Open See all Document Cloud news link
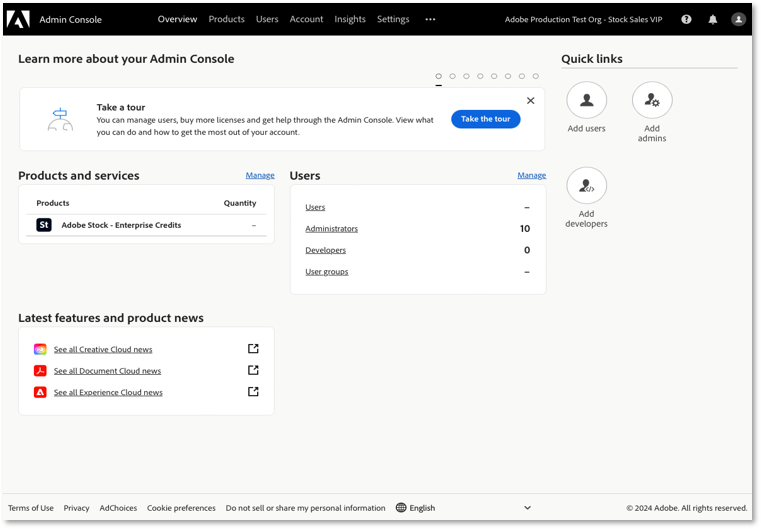Viewport: 761px width, 529px height. tap(107, 371)
